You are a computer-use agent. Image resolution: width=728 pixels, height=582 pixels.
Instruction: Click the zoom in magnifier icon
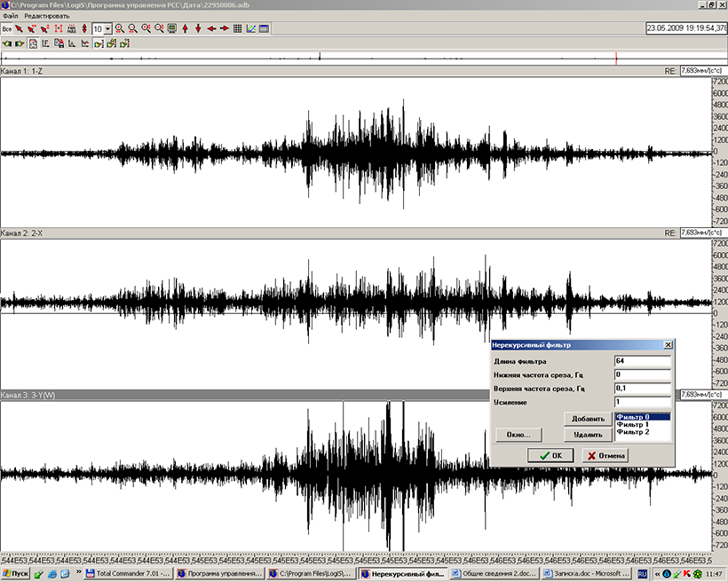[119, 29]
